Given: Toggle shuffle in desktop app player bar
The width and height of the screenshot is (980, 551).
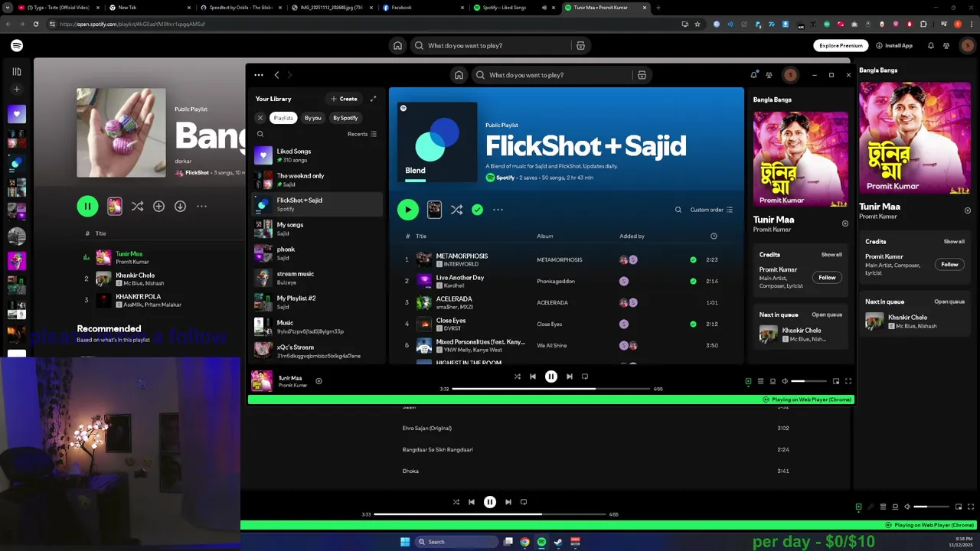Looking at the screenshot, I should pyautogui.click(x=518, y=377).
